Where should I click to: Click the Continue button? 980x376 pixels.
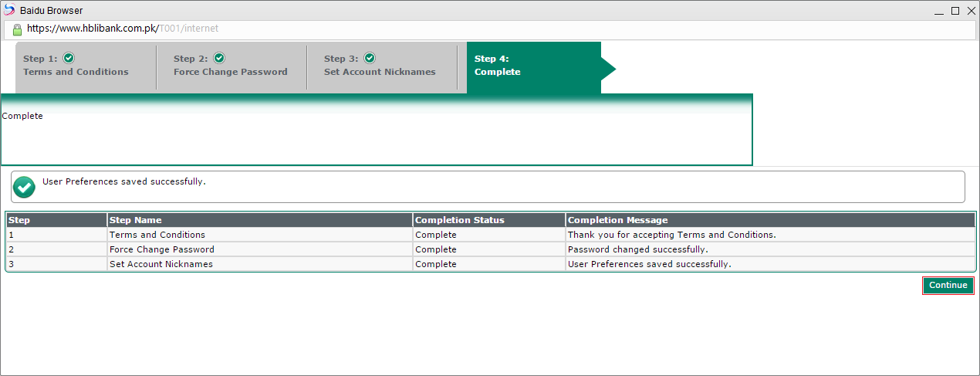tap(948, 286)
